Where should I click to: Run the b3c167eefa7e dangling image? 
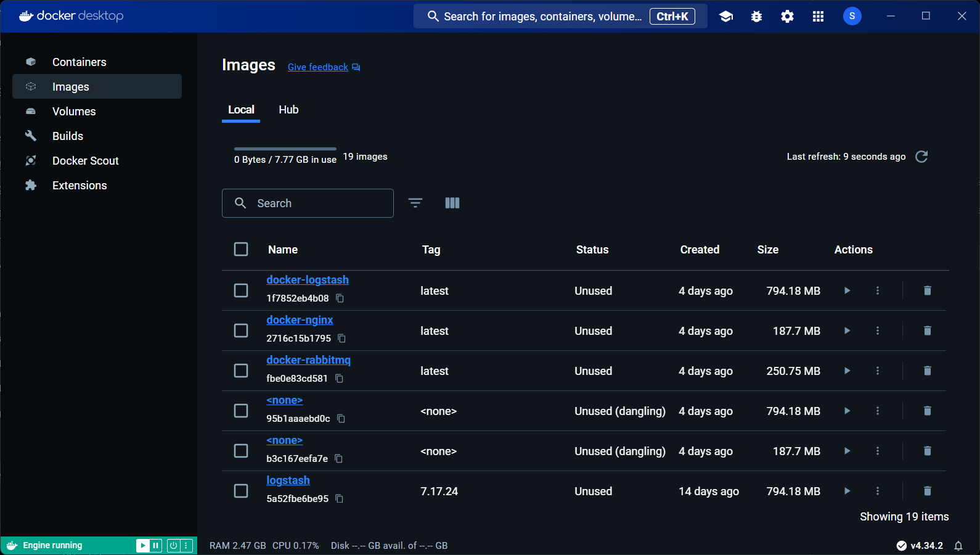tap(847, 451)
